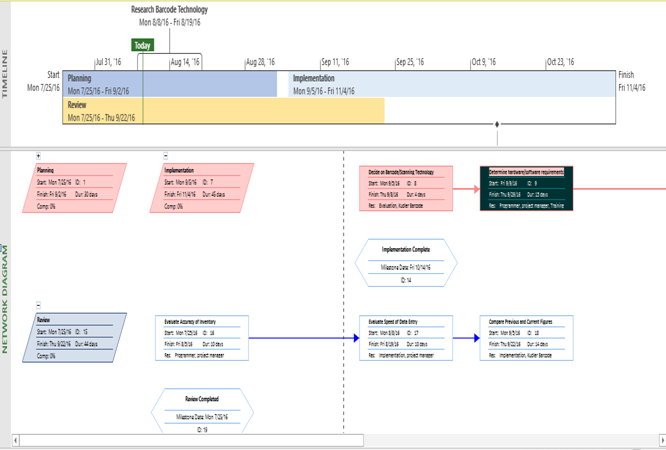Viewport: 666px width, 450px height.
Task: Expand the Planning summary task node
Action: pos(38,156)
